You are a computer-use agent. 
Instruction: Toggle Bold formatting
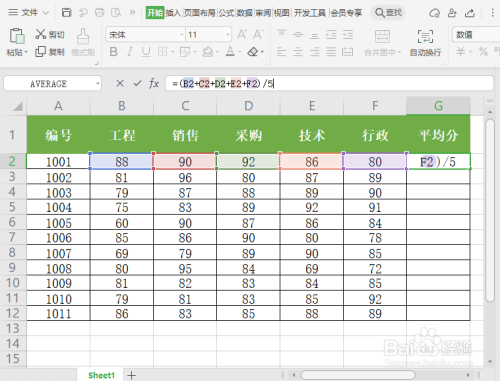pyautogui.click(x=113, y=52)
